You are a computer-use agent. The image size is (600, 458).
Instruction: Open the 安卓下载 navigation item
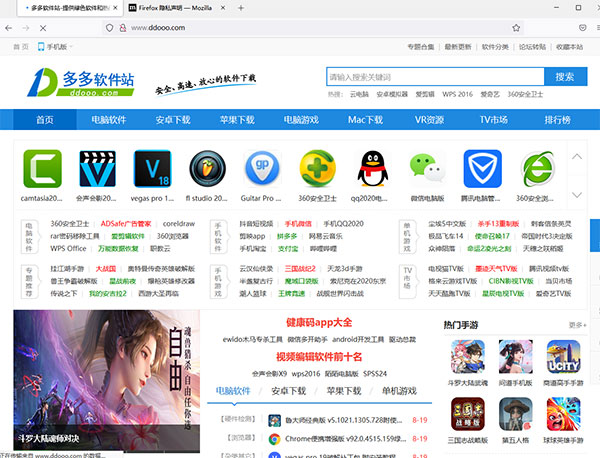tap(173, 120)
